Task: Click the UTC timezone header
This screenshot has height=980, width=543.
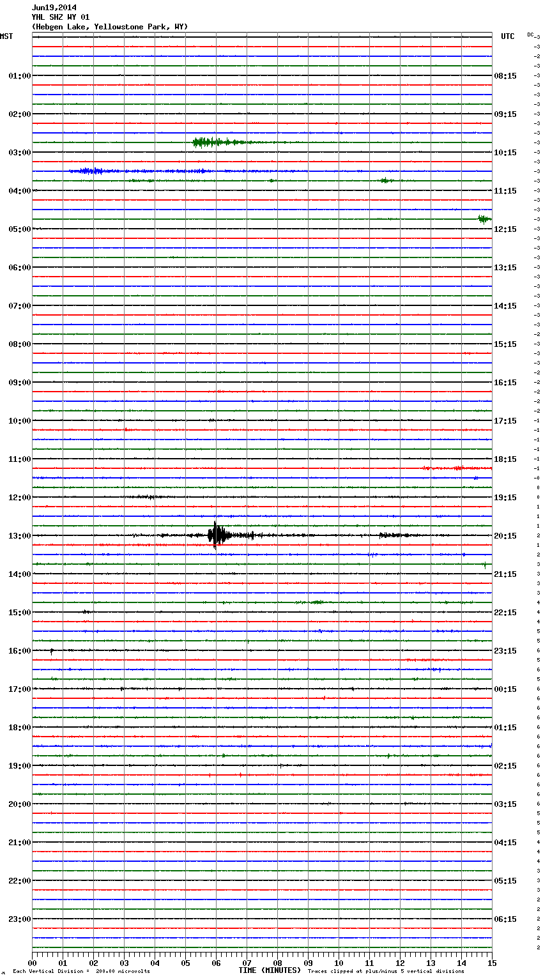Action: [508, 36]
